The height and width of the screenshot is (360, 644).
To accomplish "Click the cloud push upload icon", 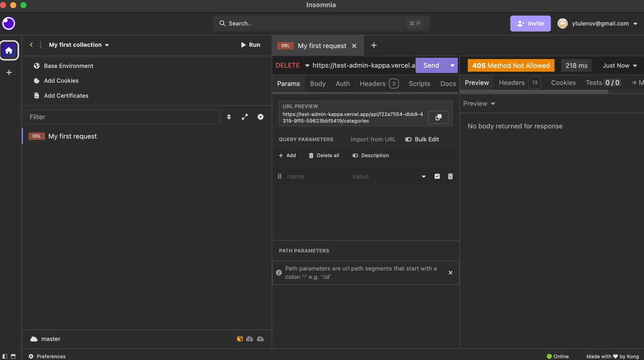I will tap(260, 339).
